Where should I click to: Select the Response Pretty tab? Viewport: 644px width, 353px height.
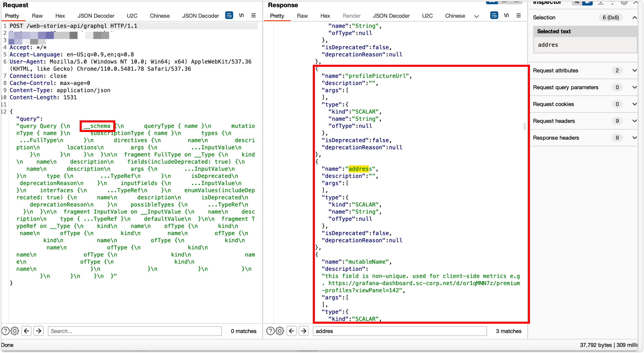pos(277,16)
